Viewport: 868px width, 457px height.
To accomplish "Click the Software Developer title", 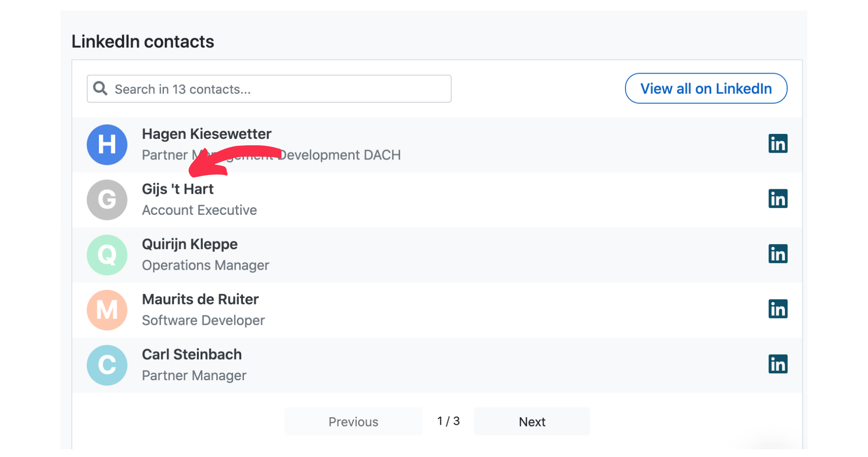I will 203,320.
